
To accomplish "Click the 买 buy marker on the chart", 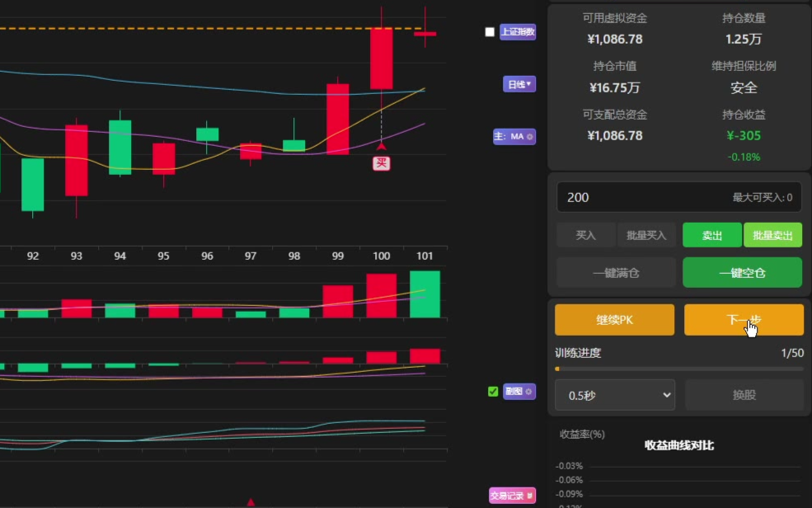I will [381, 163].
